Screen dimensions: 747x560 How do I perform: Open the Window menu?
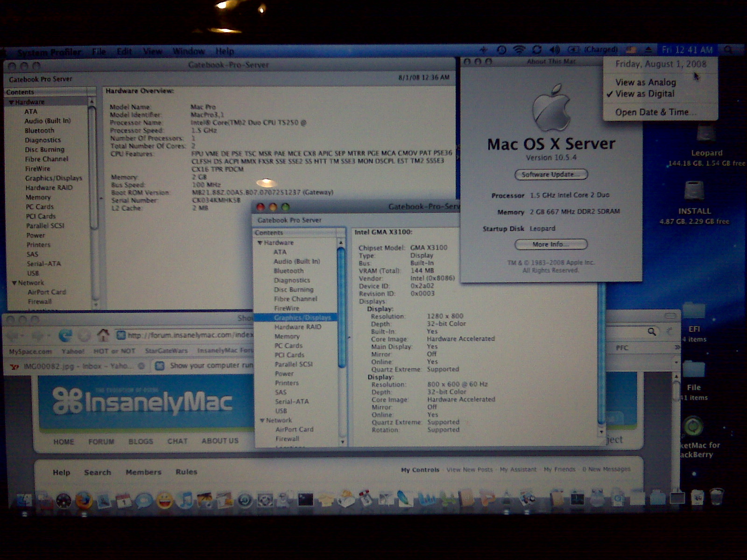[189, 51]
